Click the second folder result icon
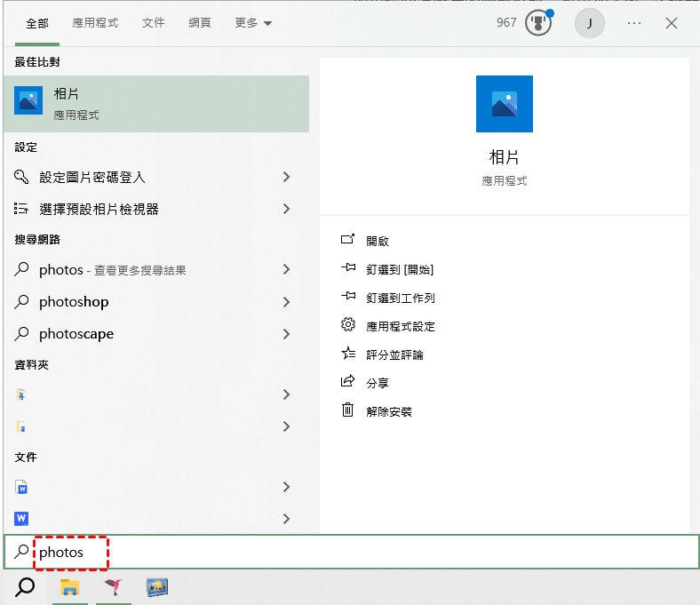The height and width of the screenshot is (605, 700). tap(21, 426)
